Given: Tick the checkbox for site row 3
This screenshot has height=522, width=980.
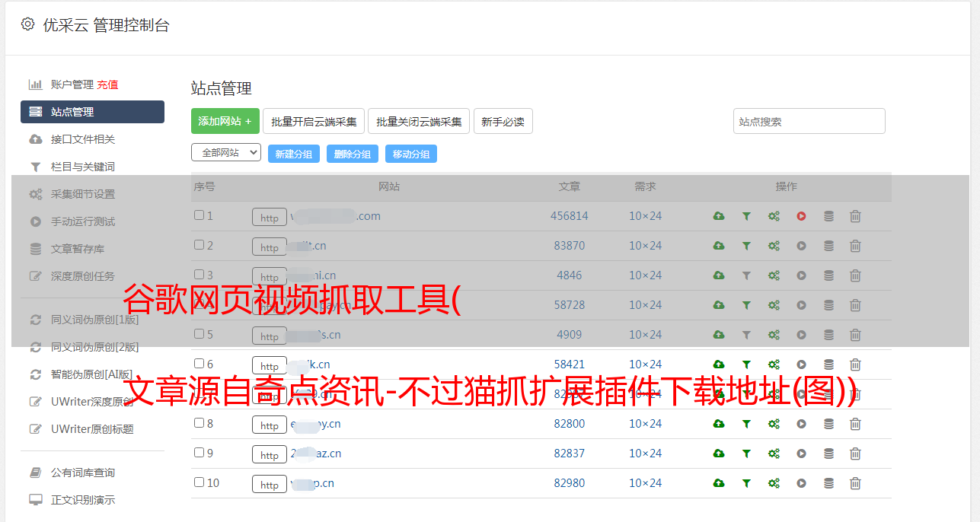Looking at the screenshot, I should pyautogui.click(x=199, y=275).
